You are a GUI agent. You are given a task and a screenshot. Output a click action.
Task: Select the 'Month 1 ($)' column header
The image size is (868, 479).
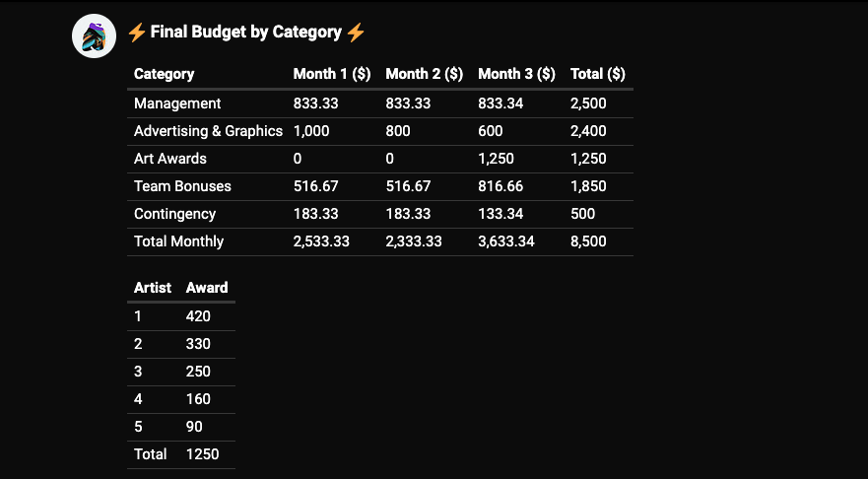click(x=332, y=74)
